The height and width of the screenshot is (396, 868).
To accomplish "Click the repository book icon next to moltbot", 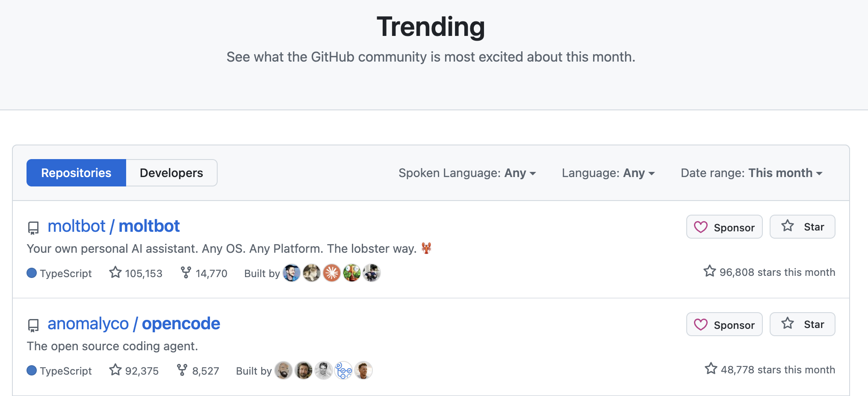I will click(x=33, y=228).
